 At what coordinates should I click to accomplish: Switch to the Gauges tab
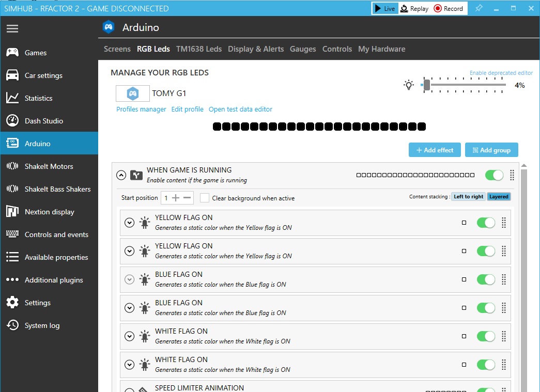coord(303,49)
